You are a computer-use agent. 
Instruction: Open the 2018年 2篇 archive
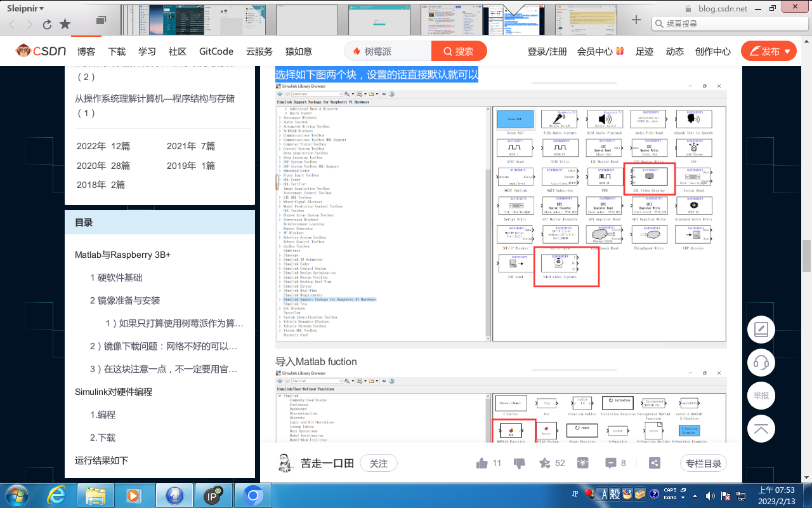(x=101, y=185)
